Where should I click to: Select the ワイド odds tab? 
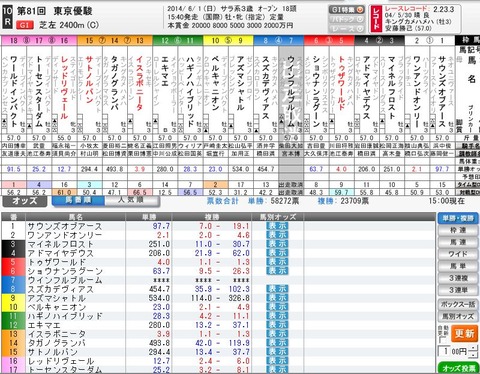[x=458, y=254]
